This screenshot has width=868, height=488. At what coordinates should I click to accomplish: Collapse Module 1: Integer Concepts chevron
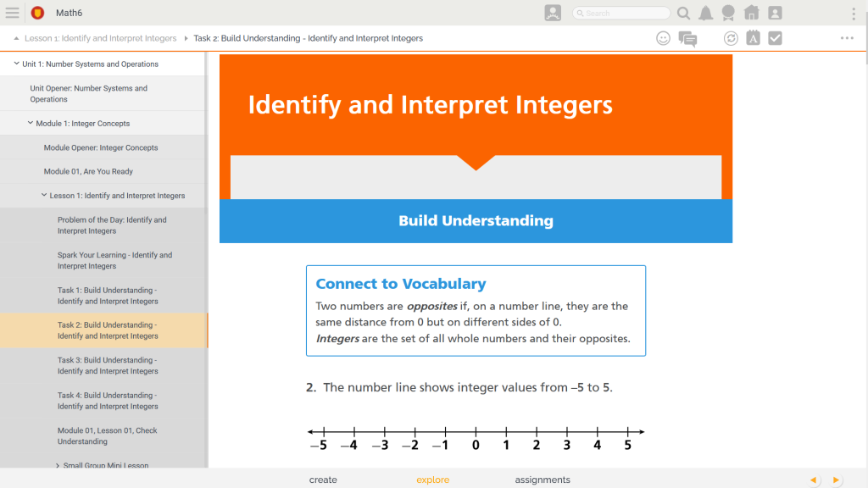(31, 124)
